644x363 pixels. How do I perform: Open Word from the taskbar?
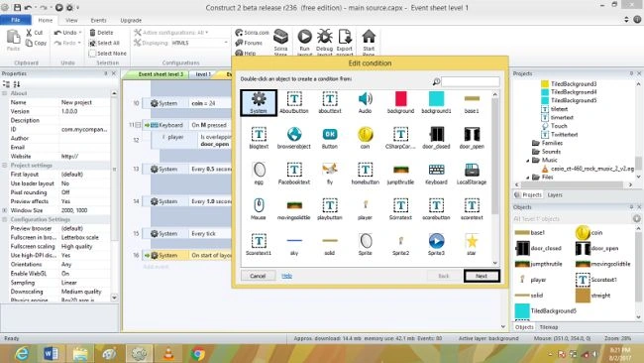pos(51,353)
